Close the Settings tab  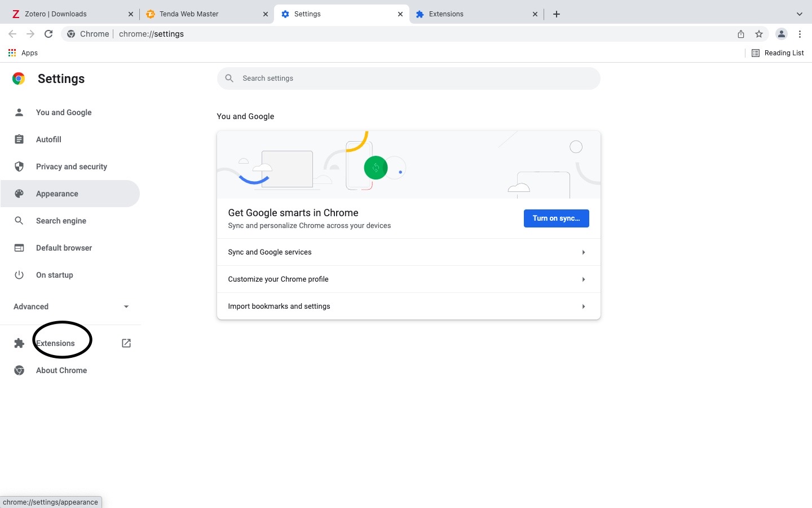(x=400, y=14)
